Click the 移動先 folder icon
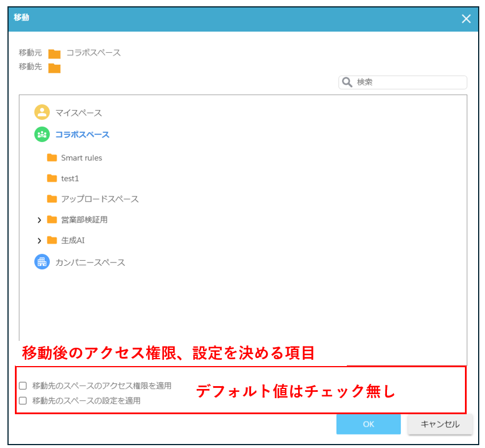This screenshot has height=448, width=485. [x=54, y=68]
